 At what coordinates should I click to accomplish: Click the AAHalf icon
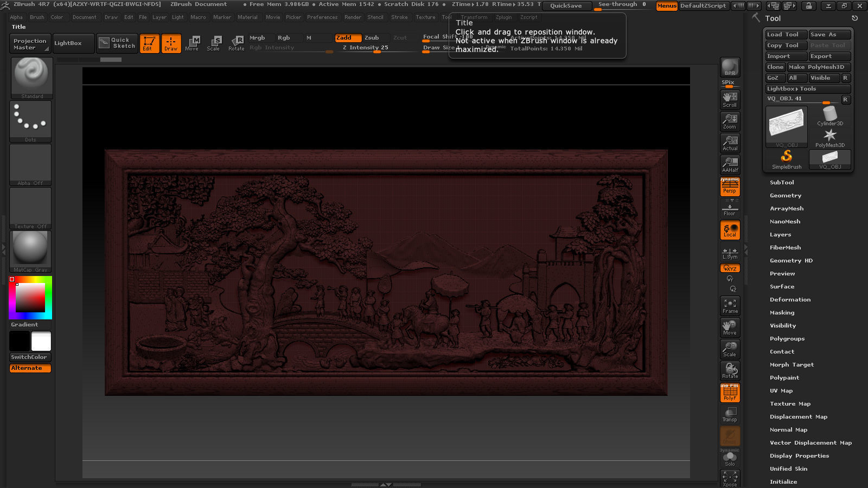tap(730, 164)
